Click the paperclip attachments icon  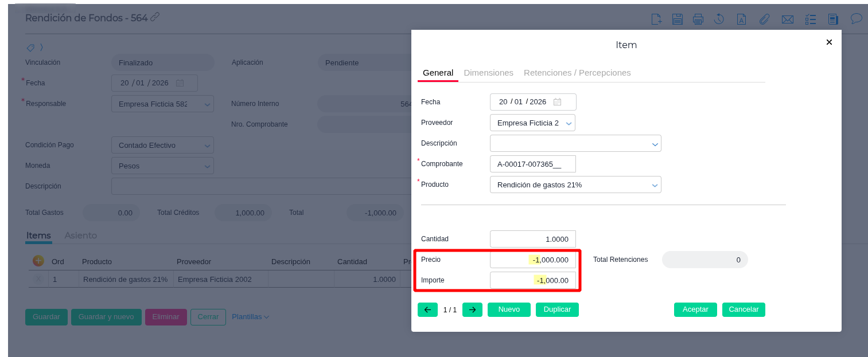click(764, 19)
